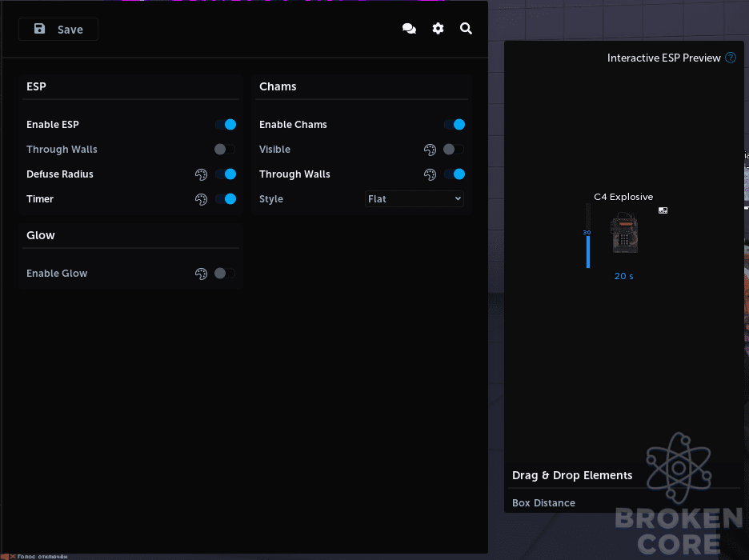Viewport: 749px width, 560px height.
Task: Toggle the Timer switch
Action: pos(226,199)
